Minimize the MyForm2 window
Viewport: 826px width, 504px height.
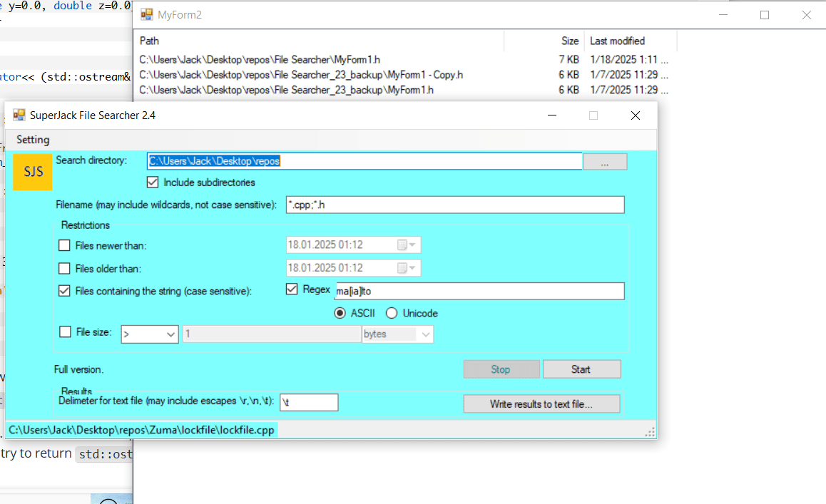click(723, 15)
